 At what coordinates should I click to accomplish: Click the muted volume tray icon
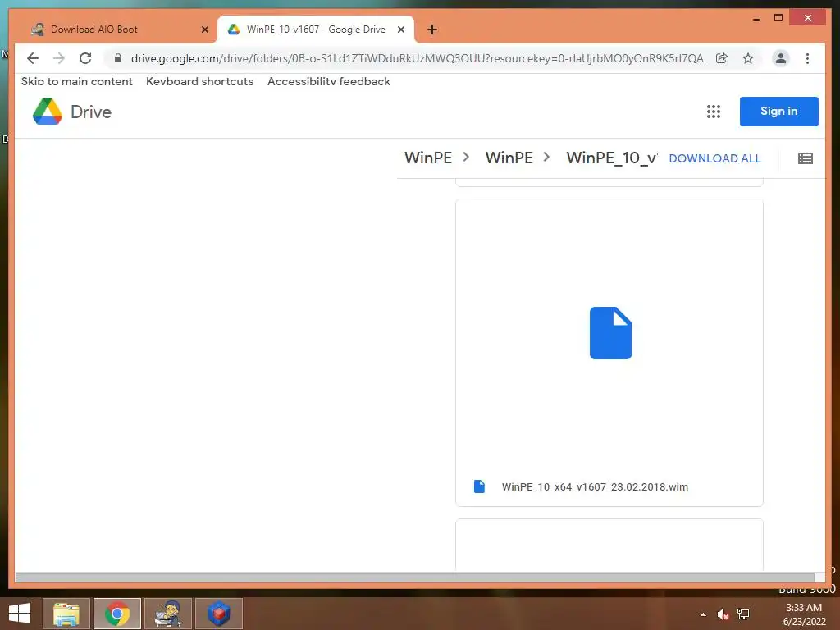click(x=723, y=614)
